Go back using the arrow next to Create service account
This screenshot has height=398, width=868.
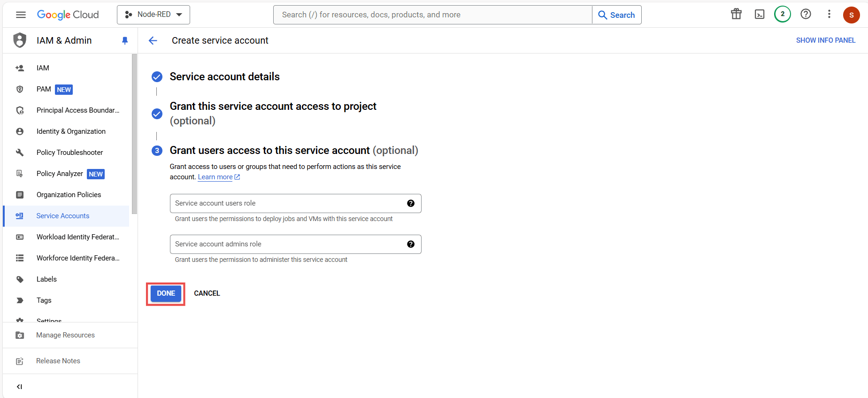click(153, 40)
